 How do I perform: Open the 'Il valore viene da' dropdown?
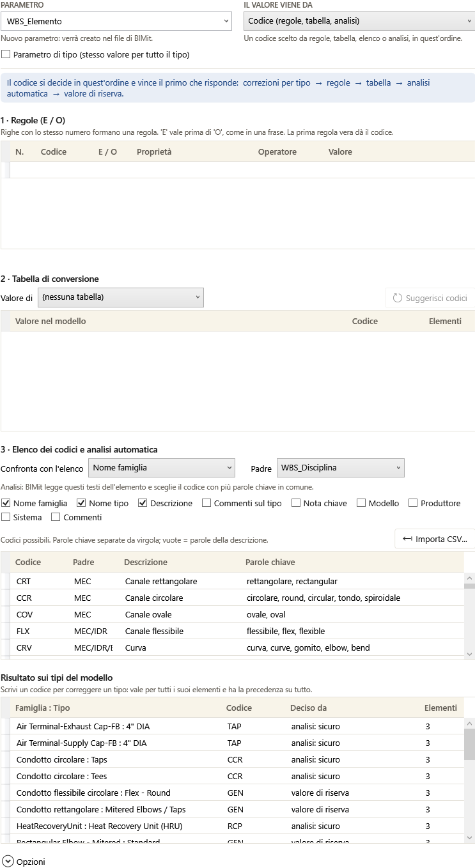coord(359,21)
